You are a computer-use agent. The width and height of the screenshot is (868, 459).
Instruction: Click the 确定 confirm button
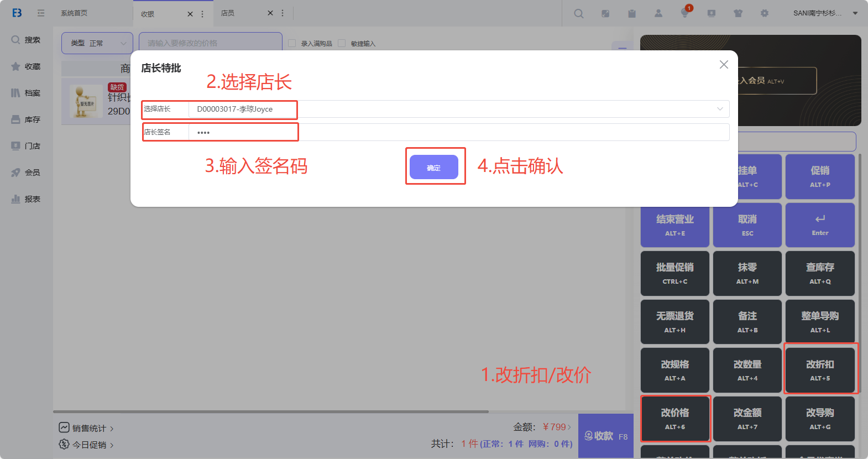click(x=434, y=167)
